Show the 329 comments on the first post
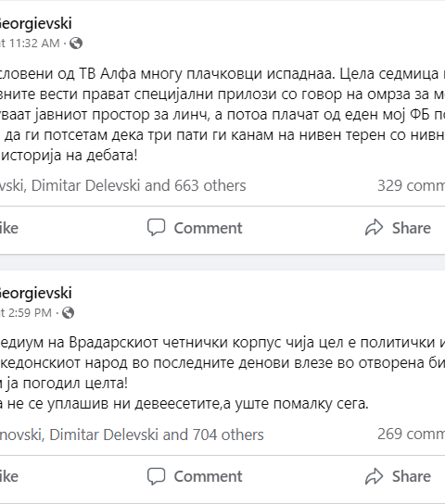 click(x=412, y=185)
